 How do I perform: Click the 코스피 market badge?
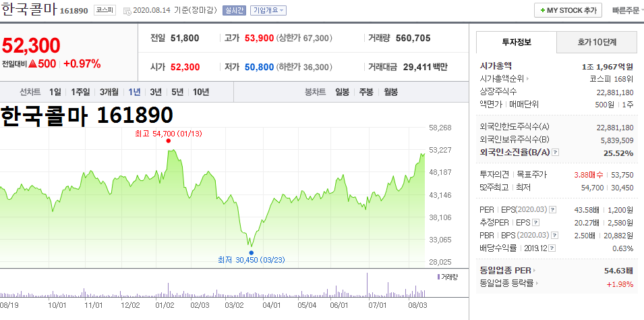105,11
